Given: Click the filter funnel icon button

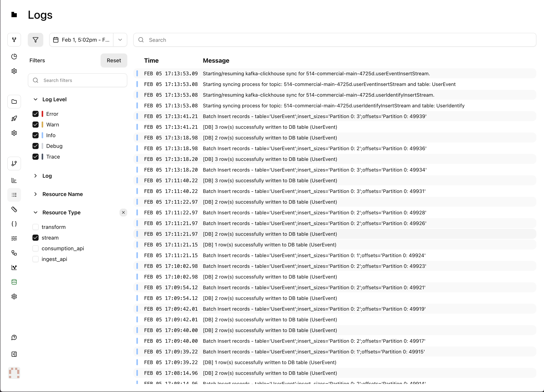Looking at the screenshot, I should pos(36,40).
